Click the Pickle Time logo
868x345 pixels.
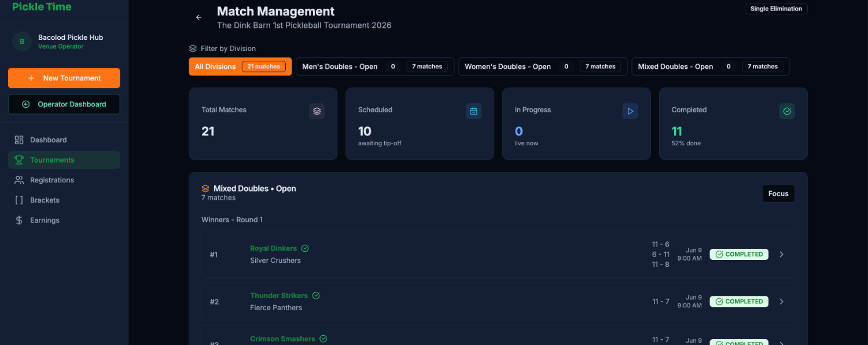pyautogui.click(x=42, y=7)
